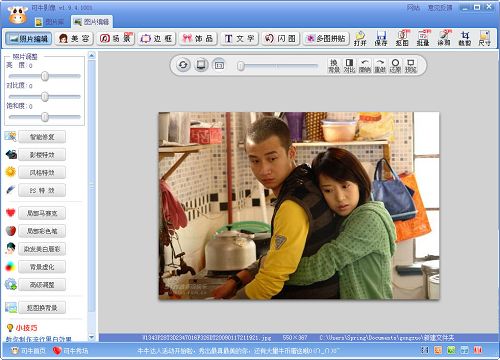Screen dimensions: 500x360
Task: Save image using 保存 floppy icon
Action: click(x=381, y=38)
